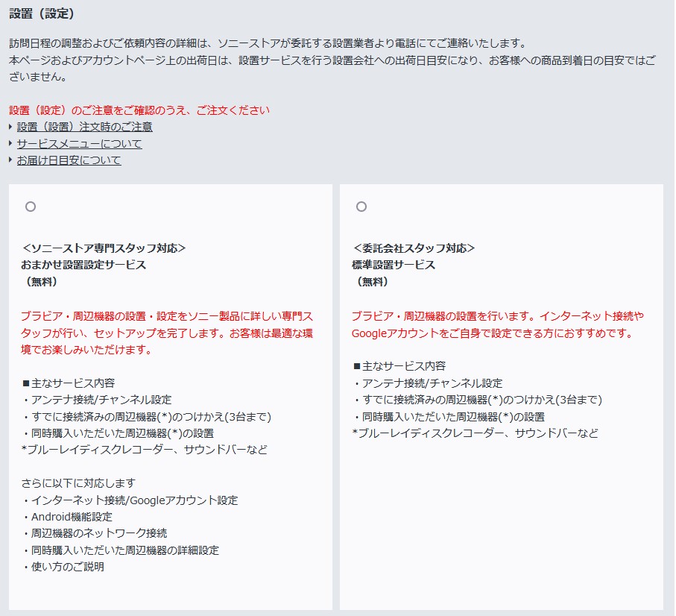Select the 標準設置サービス radio button
The image size is (676, 616).
point(361,207)
